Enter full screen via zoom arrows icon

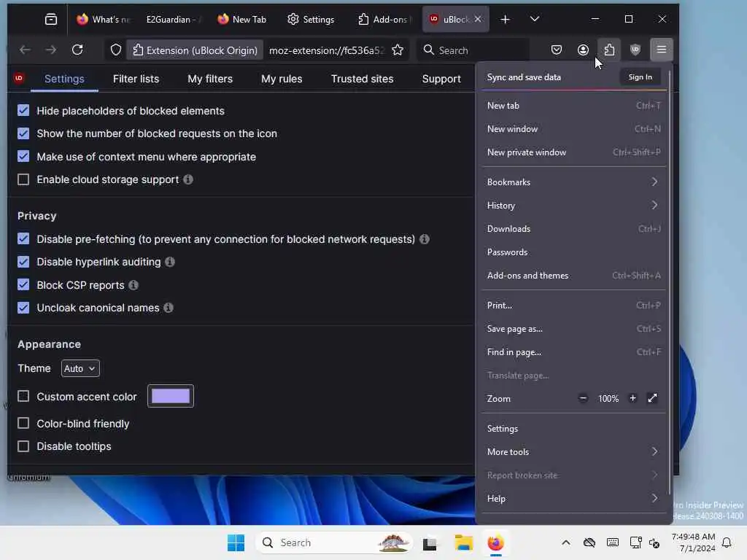pos(653,398)
